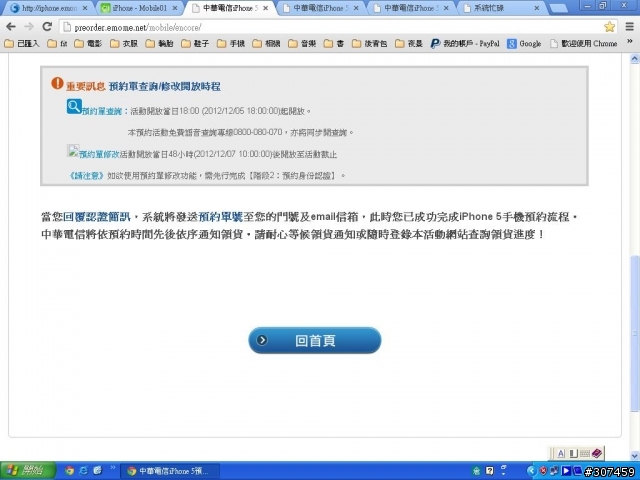Click the IME red book dictionary icon

[x=596, y=453]
